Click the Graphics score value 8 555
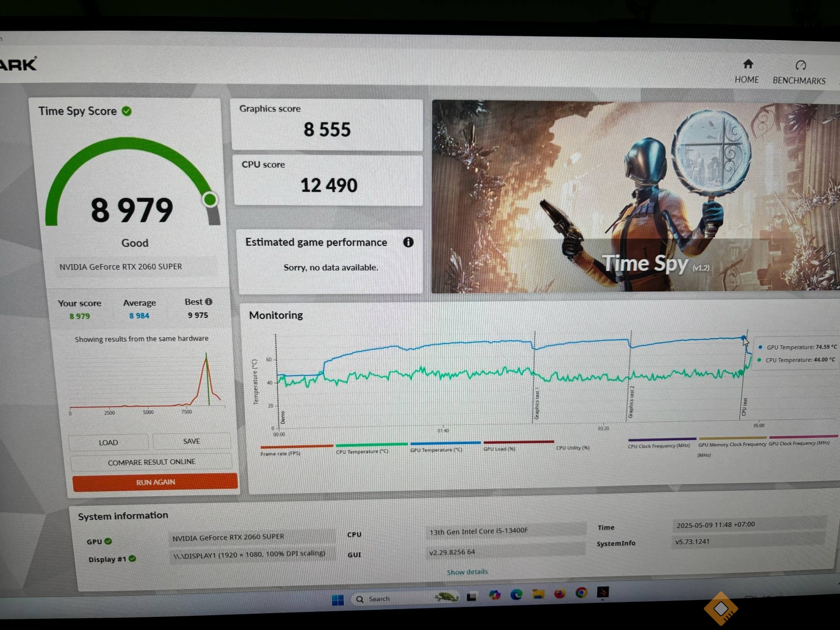The height and width of the screenshot is (630, 840). [x=327, y=130]
